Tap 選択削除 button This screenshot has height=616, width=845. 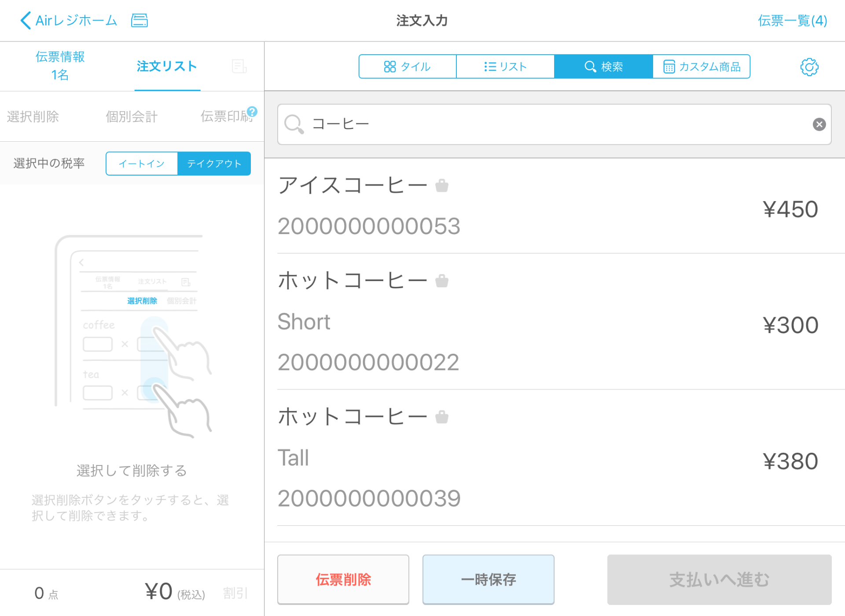33,117
